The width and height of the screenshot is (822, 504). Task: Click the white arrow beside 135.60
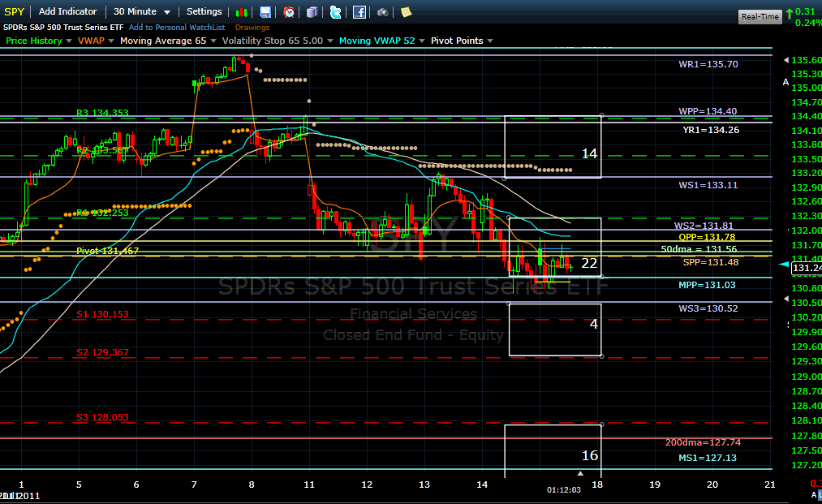[x=786, y=60]
